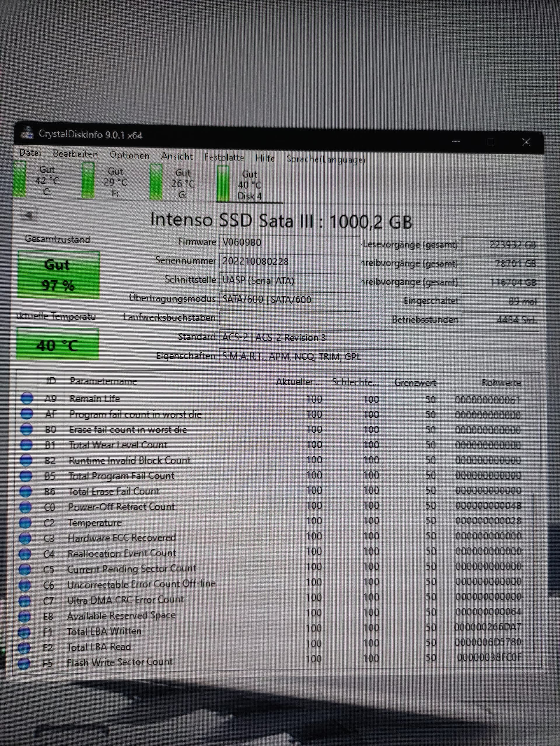Screen dimensions: 560x746
Task: Click the previous disk arrow button
Action: (29, 215)
